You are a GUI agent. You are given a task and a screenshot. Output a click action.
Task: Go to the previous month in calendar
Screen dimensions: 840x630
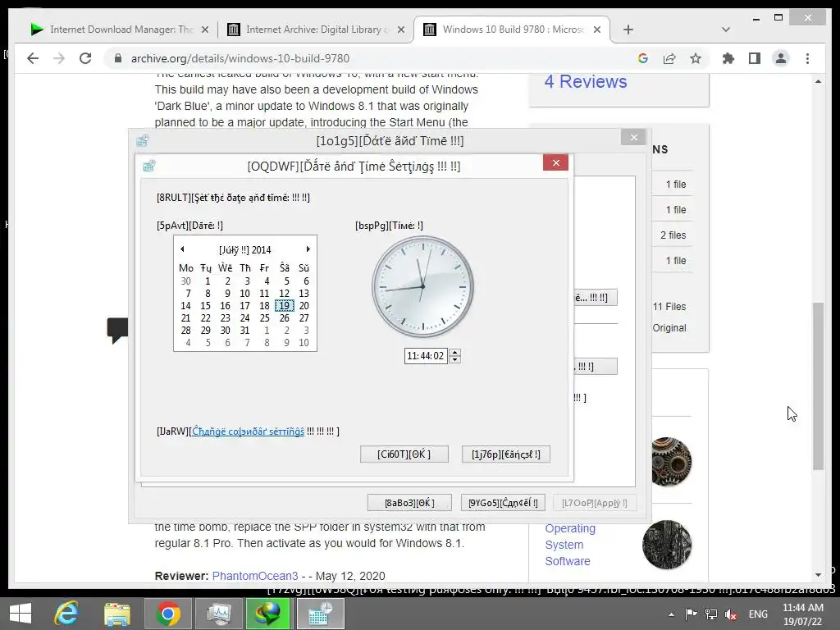coord(182,249)
